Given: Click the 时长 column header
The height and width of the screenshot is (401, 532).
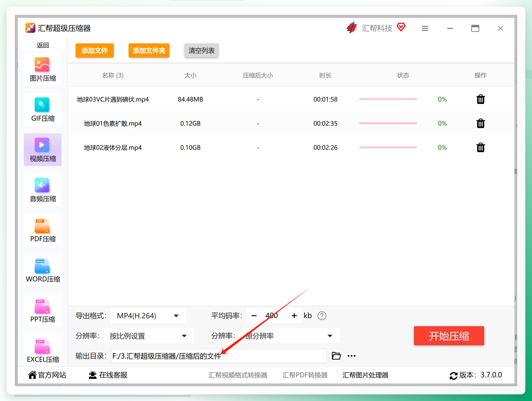Looking at the screenshot, I should tap(325, 75).
